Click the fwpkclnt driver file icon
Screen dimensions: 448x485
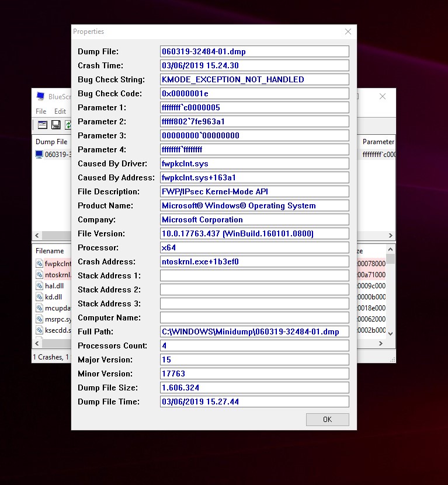click(39, 264)
